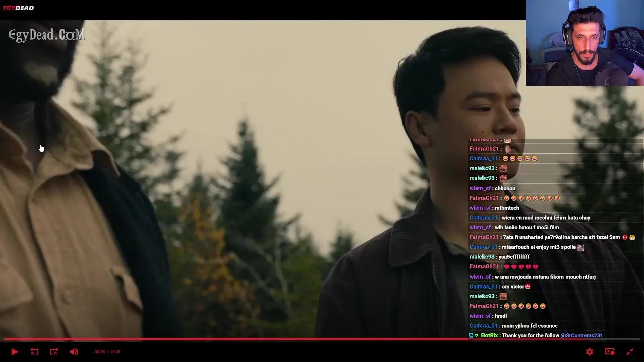Click the 'mfhmtech' chat message
Screen dimensions: 644x362
tap(494, 208)
